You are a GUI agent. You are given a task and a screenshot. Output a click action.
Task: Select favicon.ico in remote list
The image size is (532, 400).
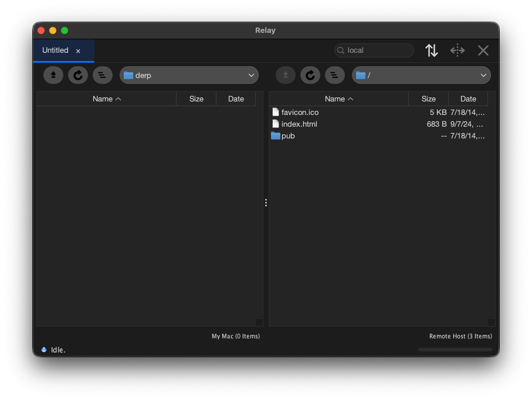[300, 112]
